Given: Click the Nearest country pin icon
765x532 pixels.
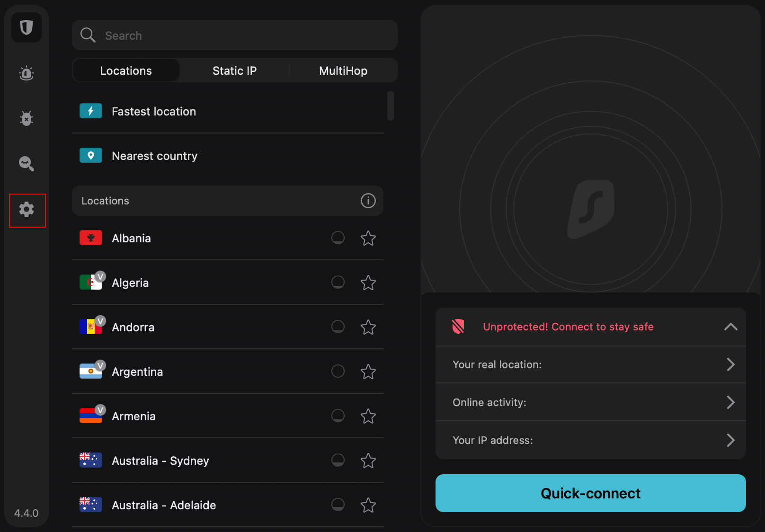Looking at the screenshot, I should (90, 155).
